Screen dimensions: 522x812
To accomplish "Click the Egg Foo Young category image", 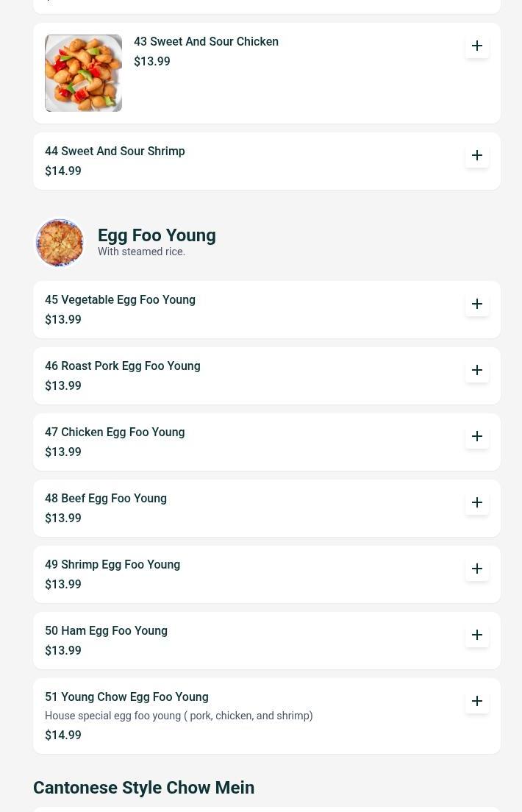I will point(60,243).
